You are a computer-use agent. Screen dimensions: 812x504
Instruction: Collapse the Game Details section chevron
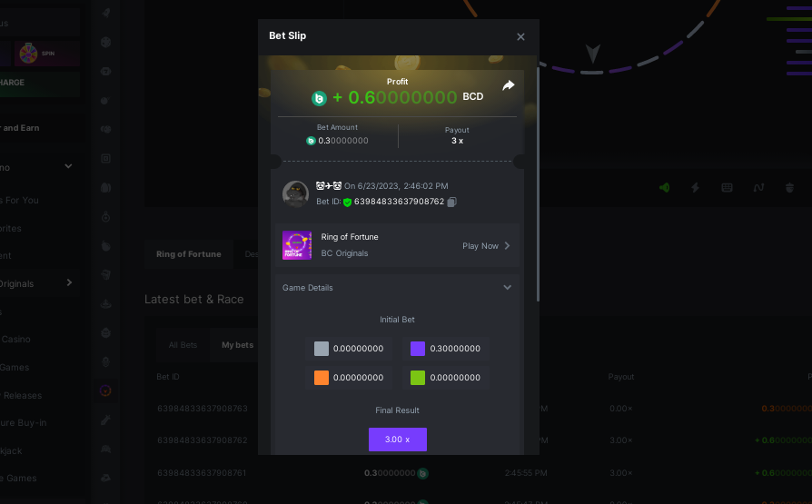pyautogui.click(x=508, y=288)
